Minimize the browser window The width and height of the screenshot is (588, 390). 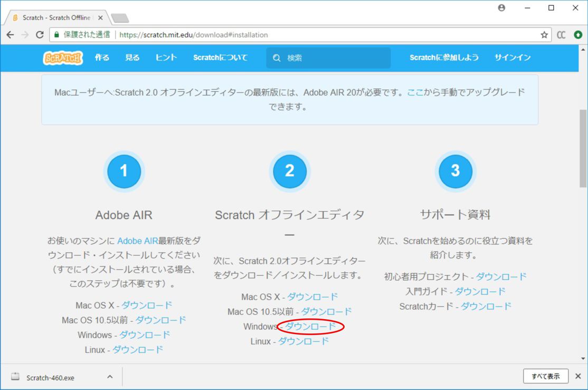point(527,8)
